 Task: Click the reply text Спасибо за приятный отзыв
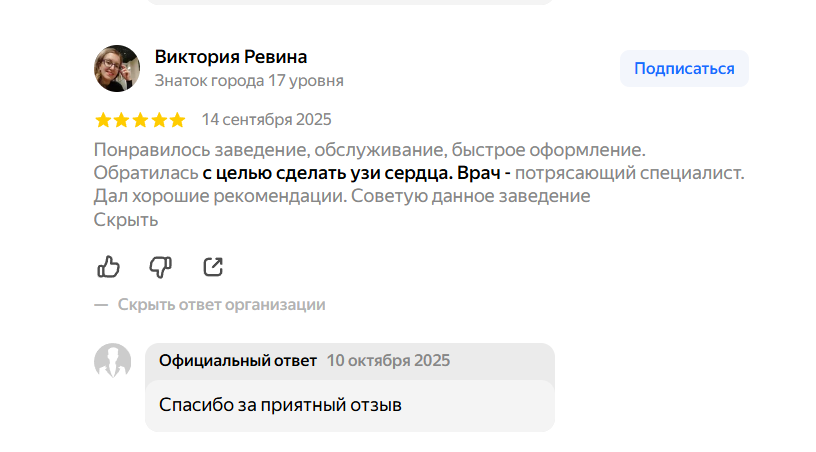[280, 406]
